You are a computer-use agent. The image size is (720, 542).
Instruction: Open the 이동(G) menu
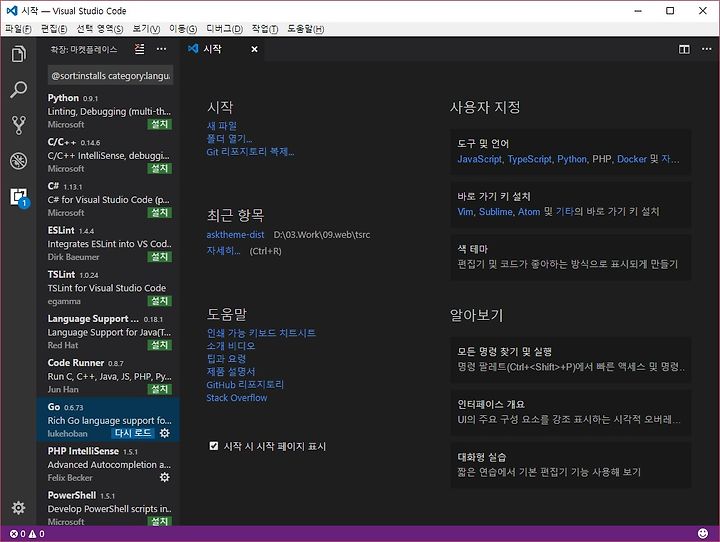tap(183, 29)
